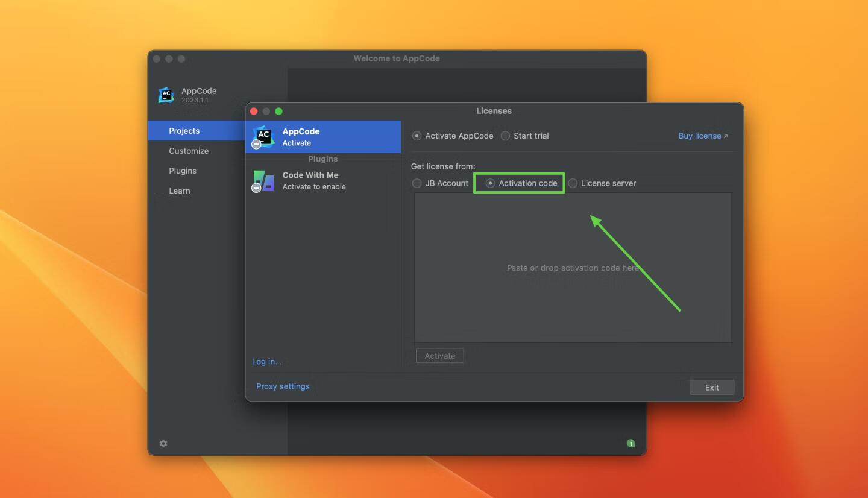Click the green zoom button of the Licenses dialog
Viewport: 868px width, 498px height.
click(x=278, y=111)
